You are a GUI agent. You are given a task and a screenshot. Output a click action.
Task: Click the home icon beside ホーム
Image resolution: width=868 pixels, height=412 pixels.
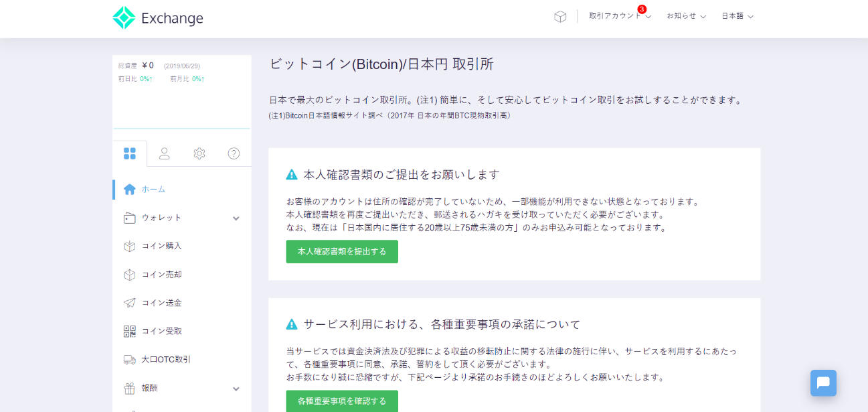(130, 190)
